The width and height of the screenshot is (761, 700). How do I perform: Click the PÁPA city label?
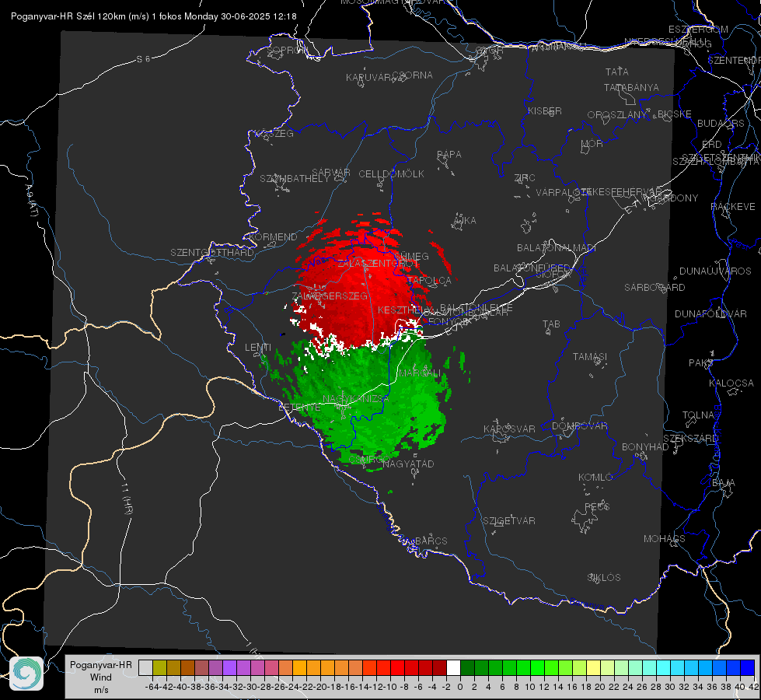pos(449,154)
